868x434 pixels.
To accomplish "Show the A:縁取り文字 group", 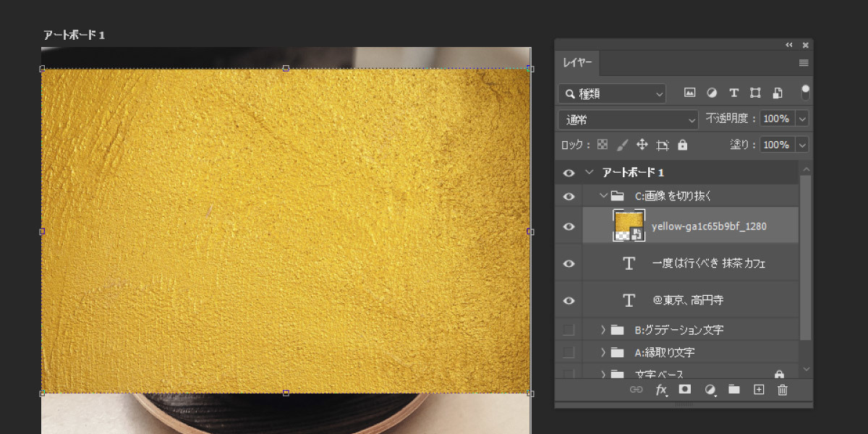I will coord(569,352).
